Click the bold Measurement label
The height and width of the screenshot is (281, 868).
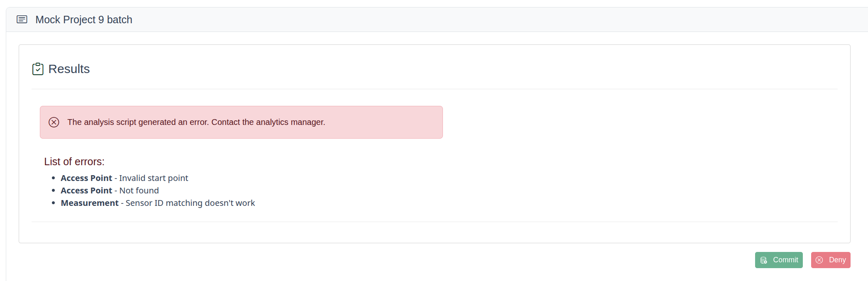90,203
